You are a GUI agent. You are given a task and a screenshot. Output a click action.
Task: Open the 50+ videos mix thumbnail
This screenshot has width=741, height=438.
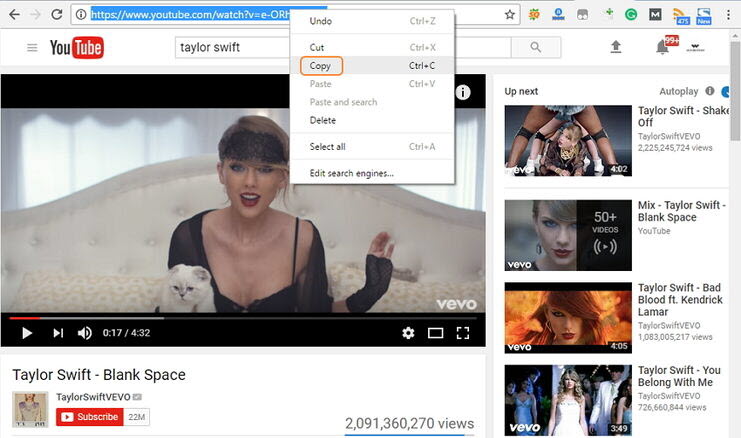pos(568,235)
